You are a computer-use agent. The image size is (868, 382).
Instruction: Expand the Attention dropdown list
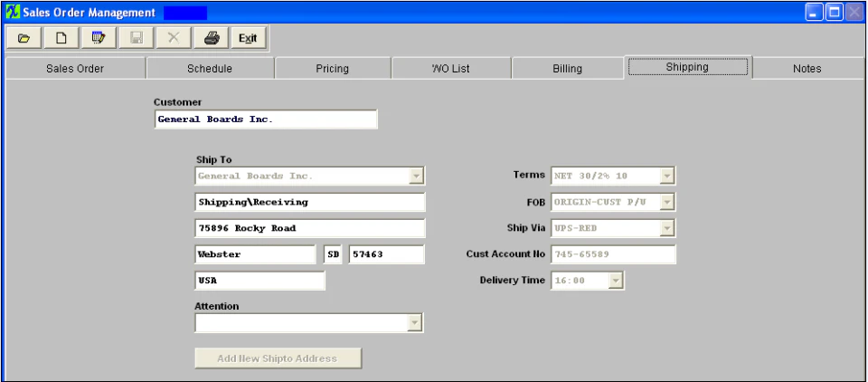coord(415,322)
